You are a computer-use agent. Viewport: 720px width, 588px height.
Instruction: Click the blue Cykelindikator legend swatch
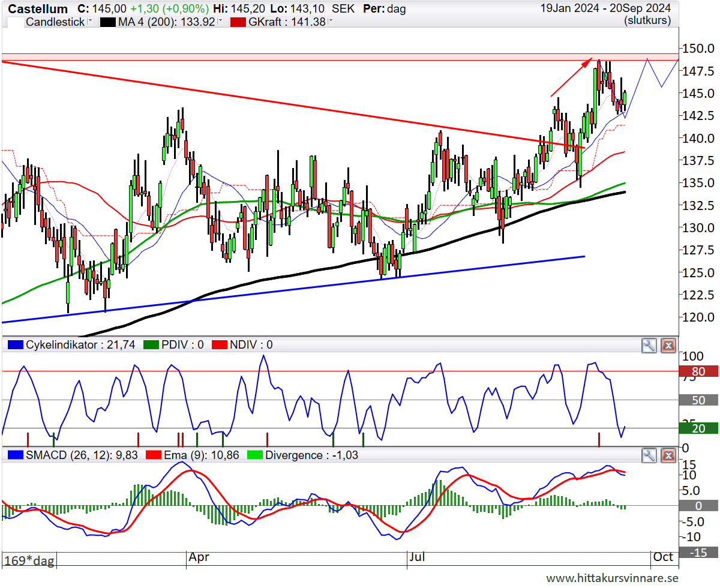[15, 345]
